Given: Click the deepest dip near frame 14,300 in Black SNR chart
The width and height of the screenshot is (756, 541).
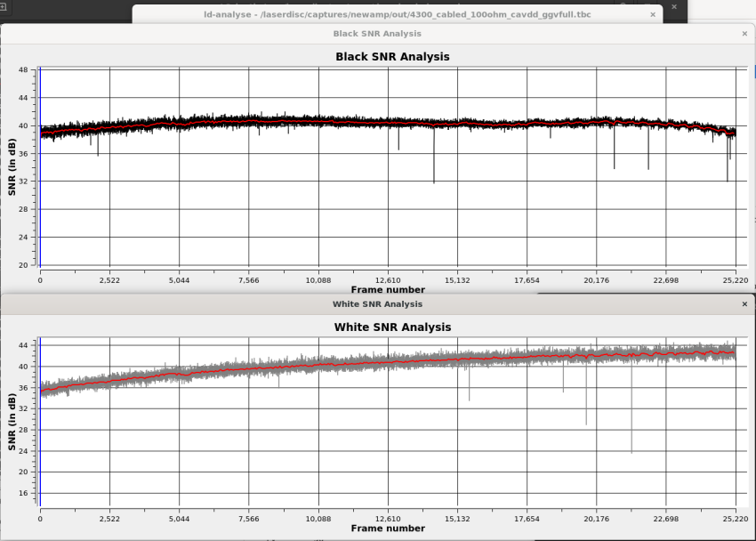Looking at the screenshot, I should (x=434, y=181).
